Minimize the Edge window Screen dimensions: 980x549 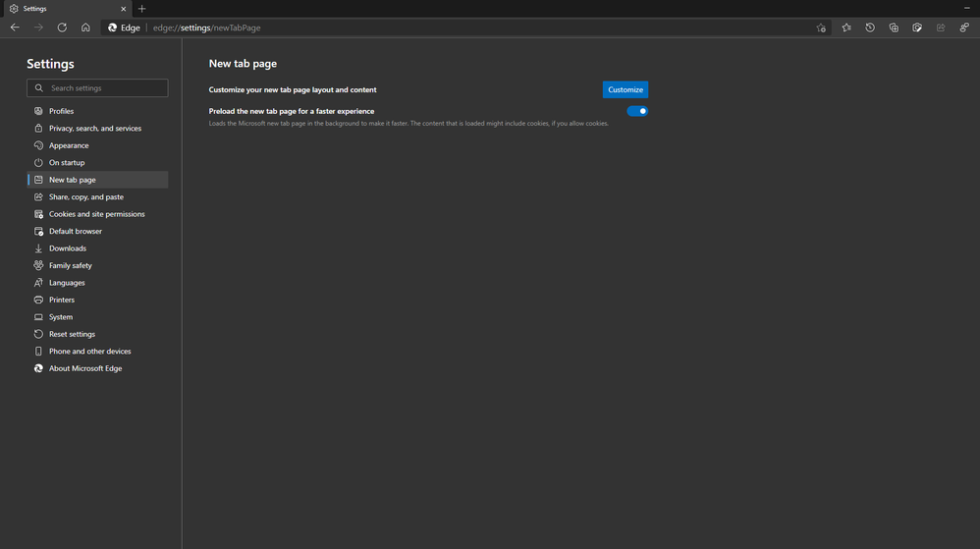pyautogui.click(x=967, y=8)
